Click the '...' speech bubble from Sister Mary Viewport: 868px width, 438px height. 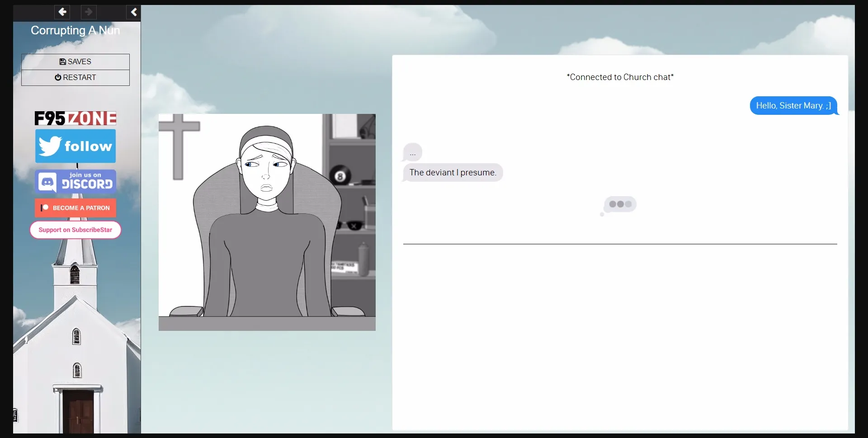(x=412, y=152)
